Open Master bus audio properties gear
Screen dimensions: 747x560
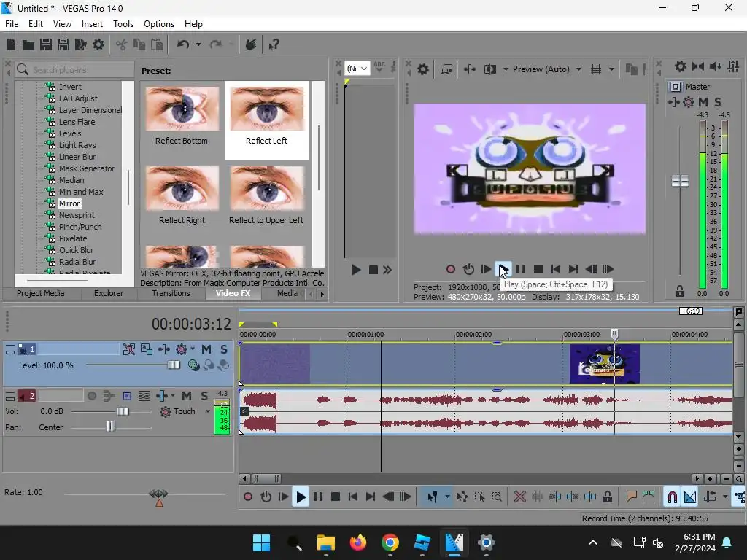pos(681,66)
